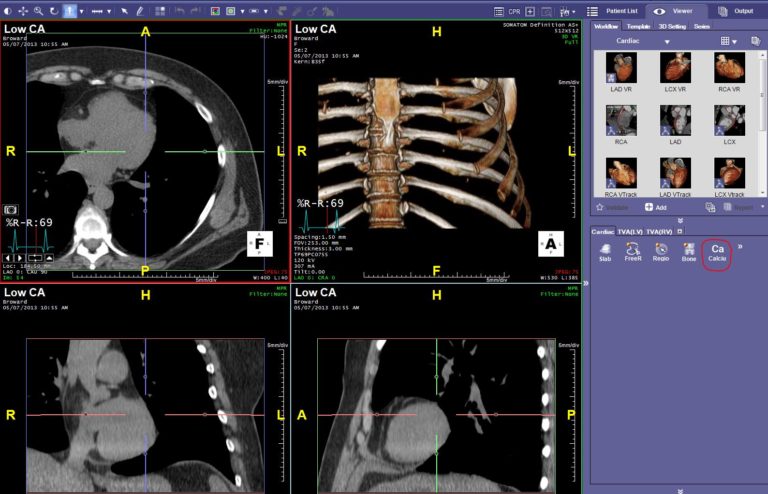Select the zoom magnifier tool
The height and width of the screenshot is (494, 768).
click(x=38, y=11)
